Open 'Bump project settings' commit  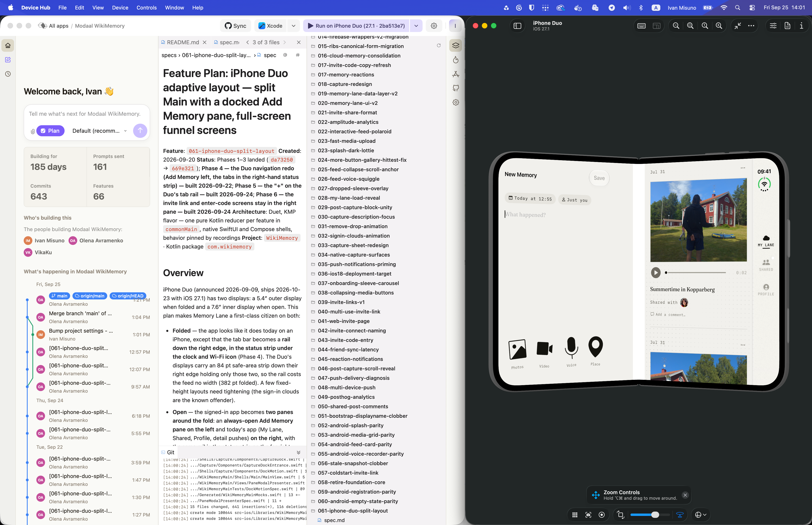pos(81,331)
